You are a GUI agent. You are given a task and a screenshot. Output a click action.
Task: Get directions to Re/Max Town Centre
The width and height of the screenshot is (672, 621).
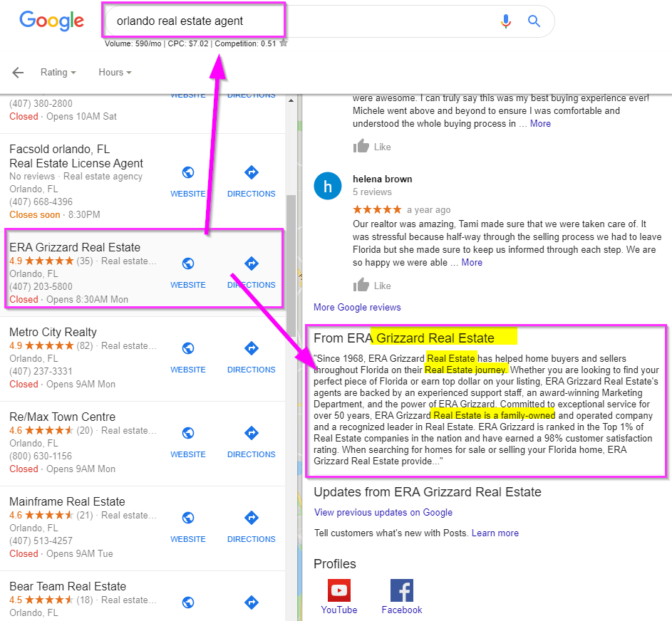pyautogui.click(x=252, y=433)
